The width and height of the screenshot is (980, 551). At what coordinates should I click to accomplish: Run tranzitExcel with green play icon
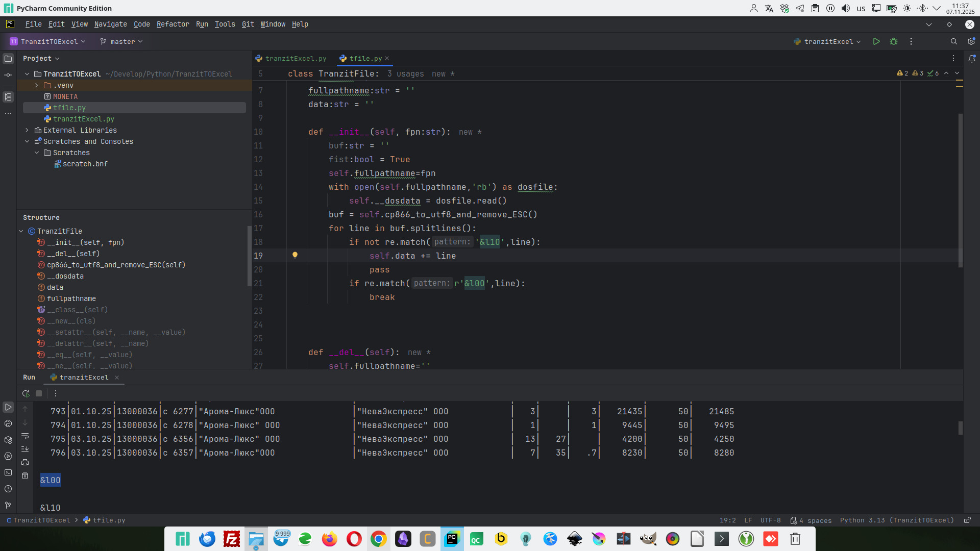876,41
